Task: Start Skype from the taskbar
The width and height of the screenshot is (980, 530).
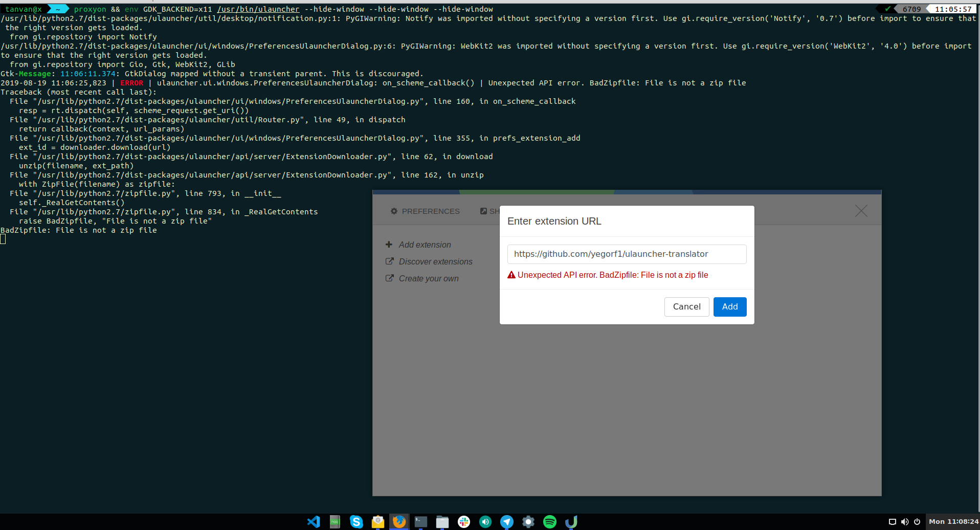Action: [x=356, y=521]
